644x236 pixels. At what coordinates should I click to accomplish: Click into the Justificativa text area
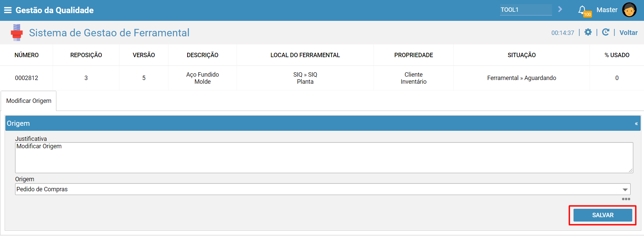(324, 158)
